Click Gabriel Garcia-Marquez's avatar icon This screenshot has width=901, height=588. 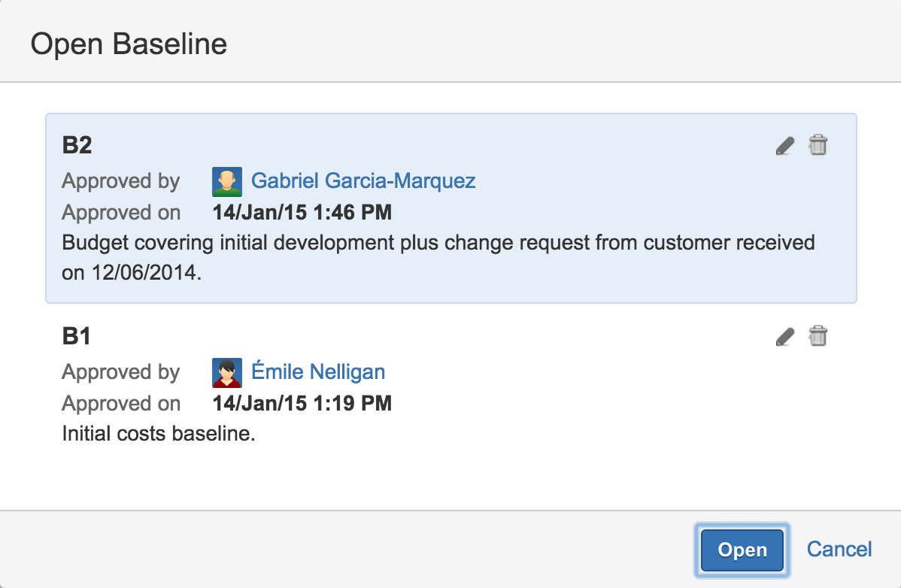(227, 181)
